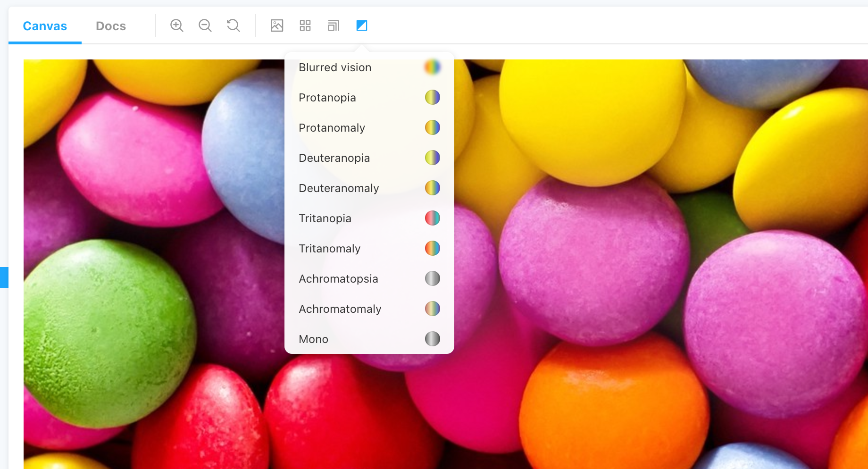Click the Deuteranopia color swatch
Image resolution: width=868 pixels, height=469 pixels.
tap(433, 158)
